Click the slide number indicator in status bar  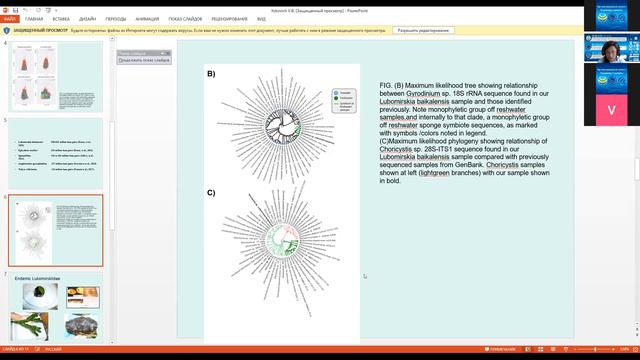16,349
